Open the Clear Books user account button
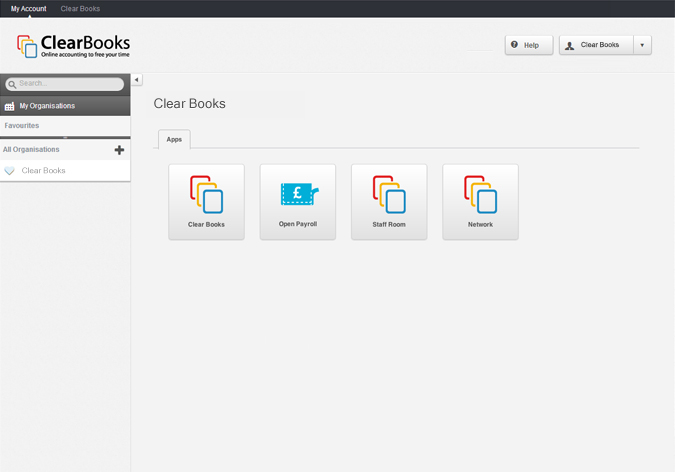Image resolution: width=675 pixels, height=472 pixels. click(x=595, y=45)
